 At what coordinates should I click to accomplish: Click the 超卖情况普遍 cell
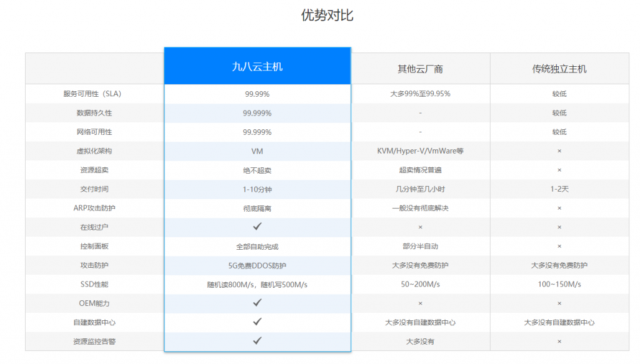(421, 170)
